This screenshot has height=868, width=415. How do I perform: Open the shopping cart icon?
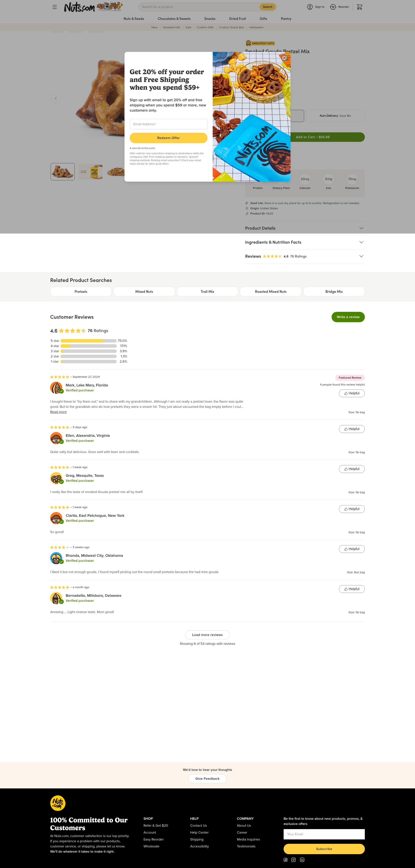(x=359, y=7)
